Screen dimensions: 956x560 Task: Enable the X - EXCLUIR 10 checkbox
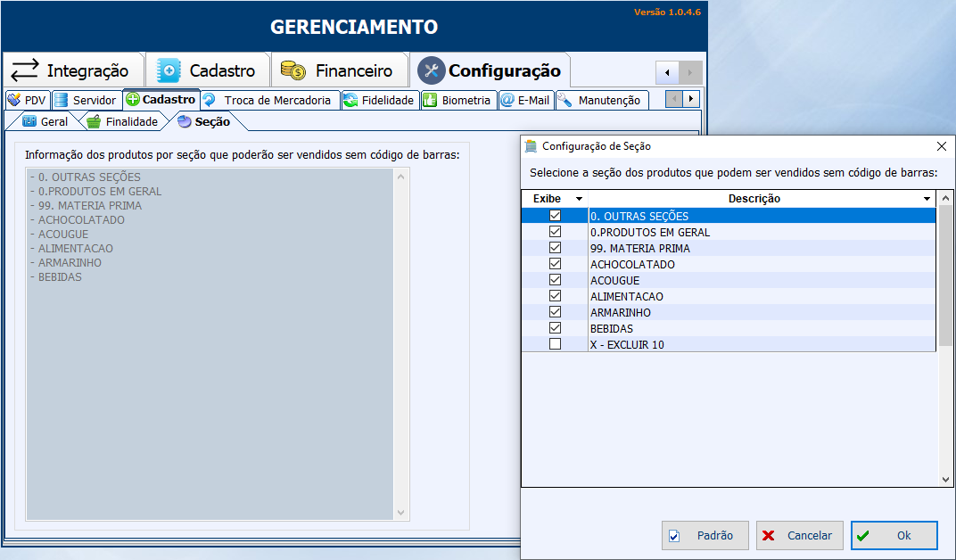click(556, 344)
